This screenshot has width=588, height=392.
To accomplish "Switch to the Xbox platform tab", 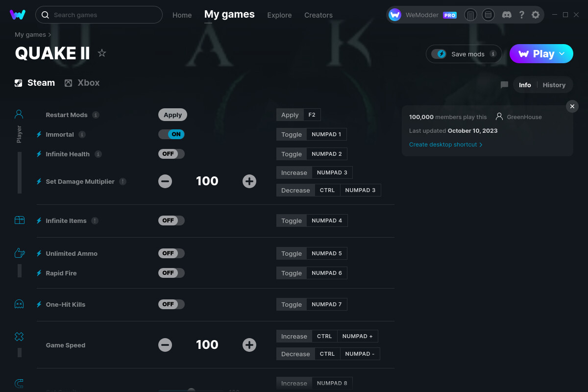I will coord(82,83).
